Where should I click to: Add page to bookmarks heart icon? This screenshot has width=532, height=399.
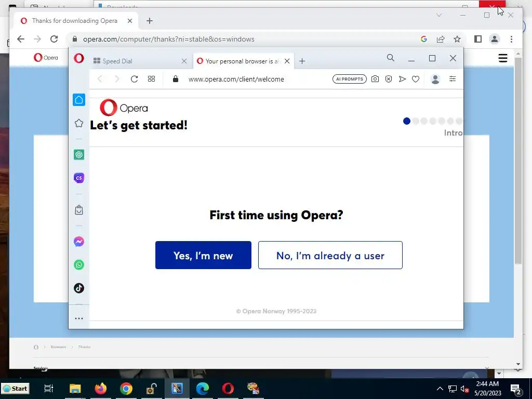416,79
